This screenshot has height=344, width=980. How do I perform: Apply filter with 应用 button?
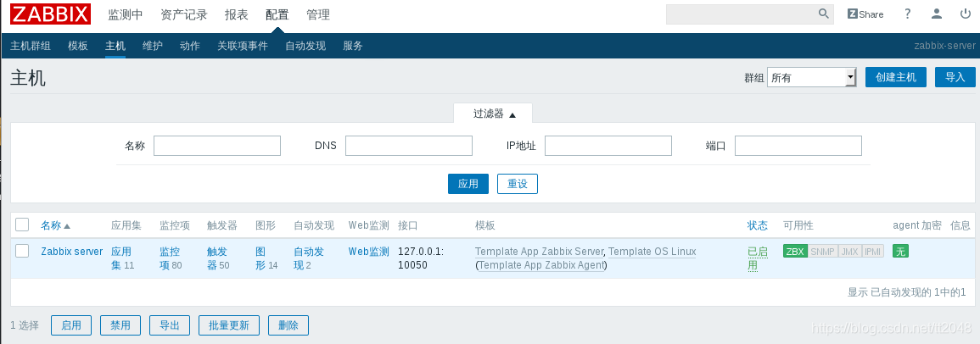coord(468,184)
